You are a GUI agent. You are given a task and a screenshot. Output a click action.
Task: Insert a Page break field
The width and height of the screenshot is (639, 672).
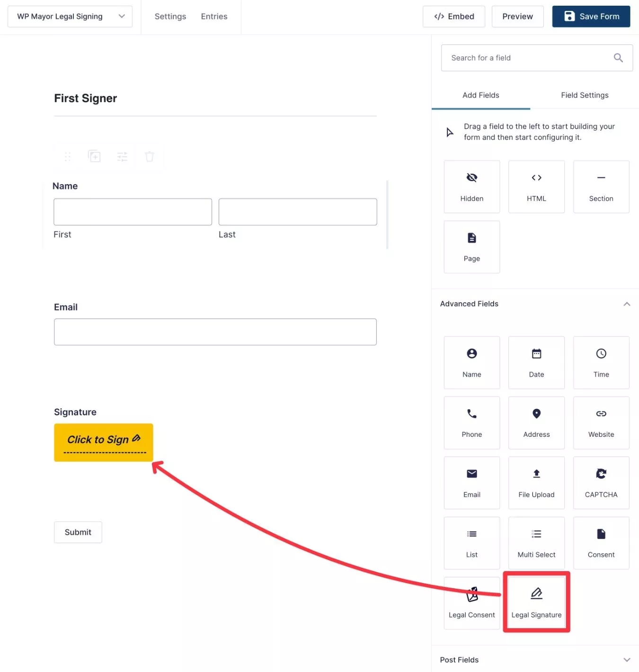pos(471,247)
